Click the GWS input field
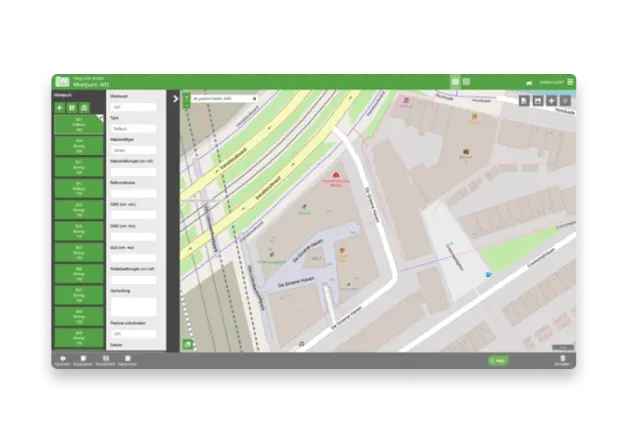 click(x=133, y=215)
